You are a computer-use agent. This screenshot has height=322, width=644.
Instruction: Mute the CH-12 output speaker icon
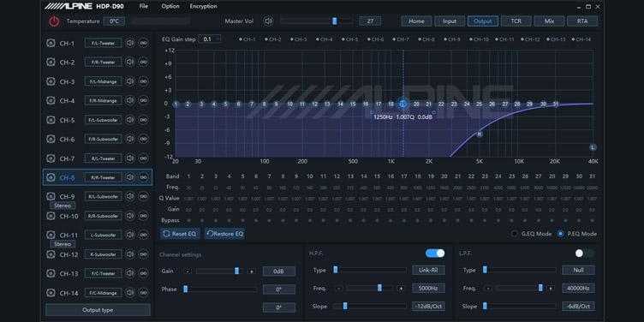pyautogui.click(x=130, y=254)
